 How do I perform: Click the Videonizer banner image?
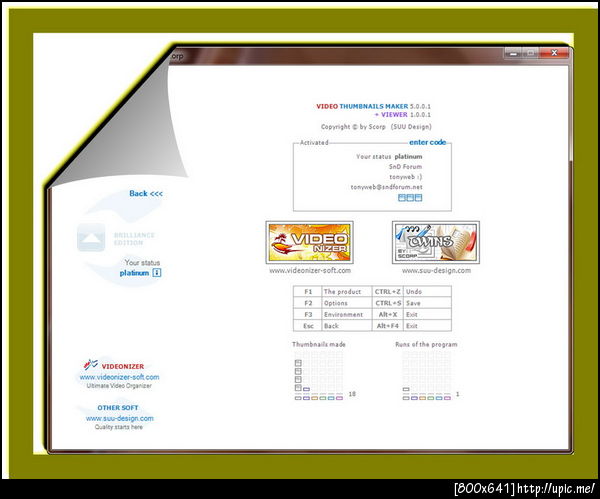click(309, 242)
